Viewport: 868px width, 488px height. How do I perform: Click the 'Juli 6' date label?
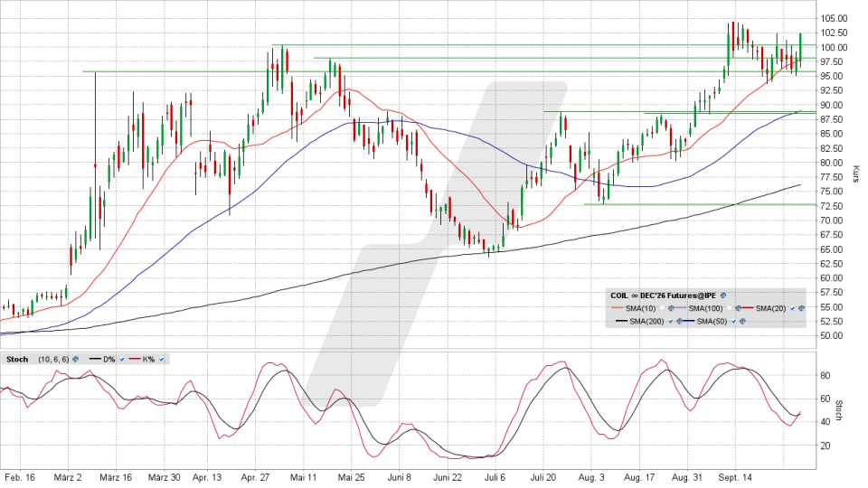point(495,477)
